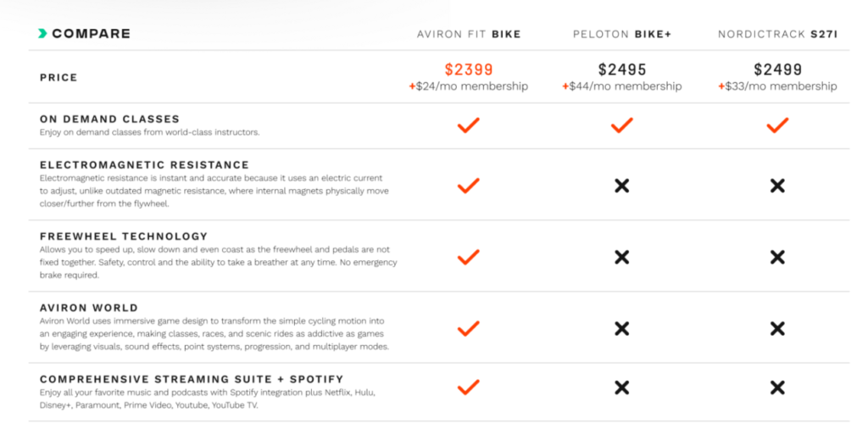This screenshot has width=868, height=423.
Task: Click the green arrow icon next to COMPARE
Action: 42,34
